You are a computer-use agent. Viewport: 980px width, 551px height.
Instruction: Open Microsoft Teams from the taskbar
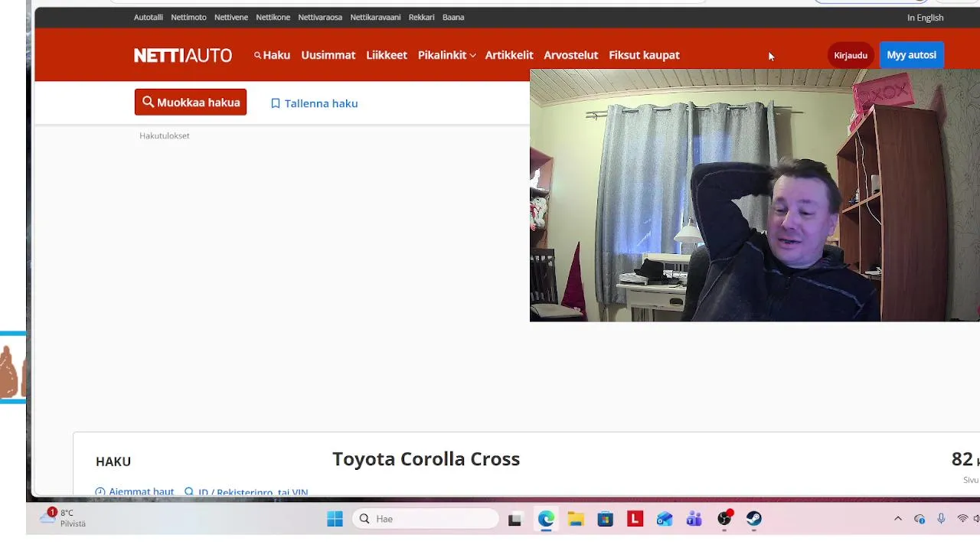coord(694,519)
